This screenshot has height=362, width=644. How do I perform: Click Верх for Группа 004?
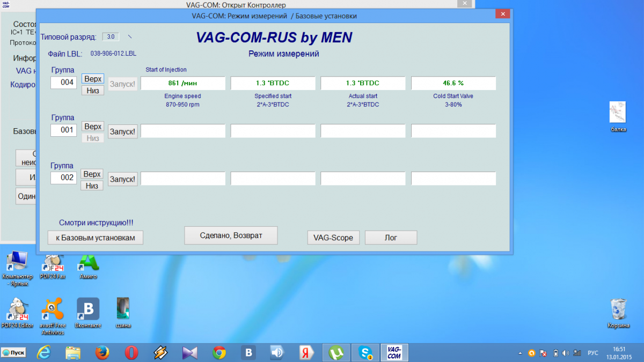pos(93,79)
